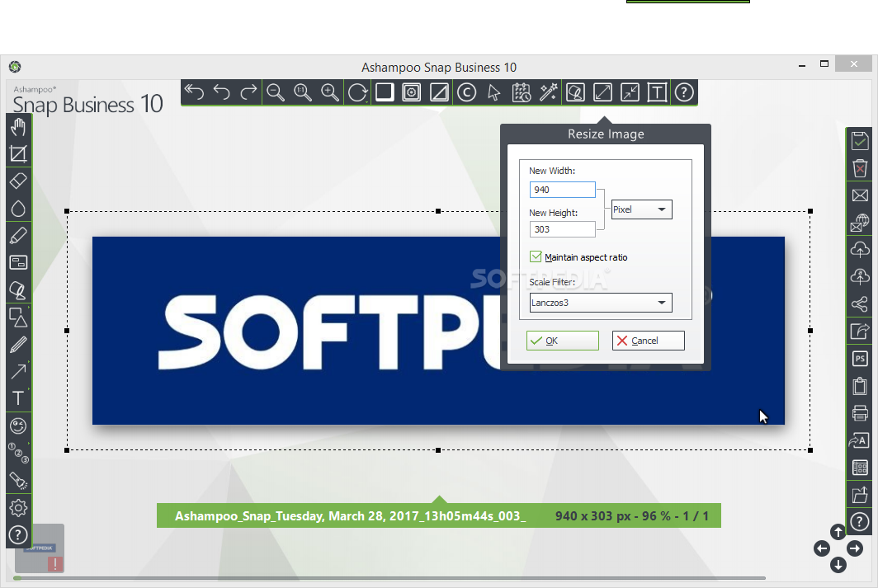Open the magic wand effects tool

[548, 92]
